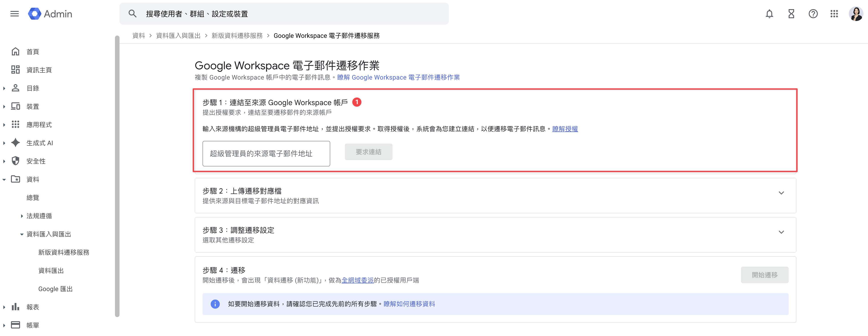This screenshot has width=868, height=336.
Task: Expand the 應用程式 sidebar section
Action: tap(4, 124)
